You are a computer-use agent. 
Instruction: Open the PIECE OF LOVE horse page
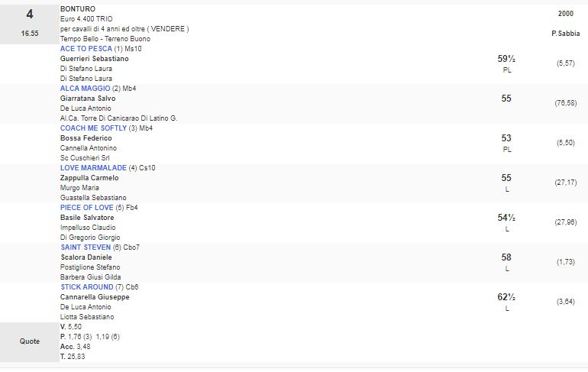pos(87,208)
